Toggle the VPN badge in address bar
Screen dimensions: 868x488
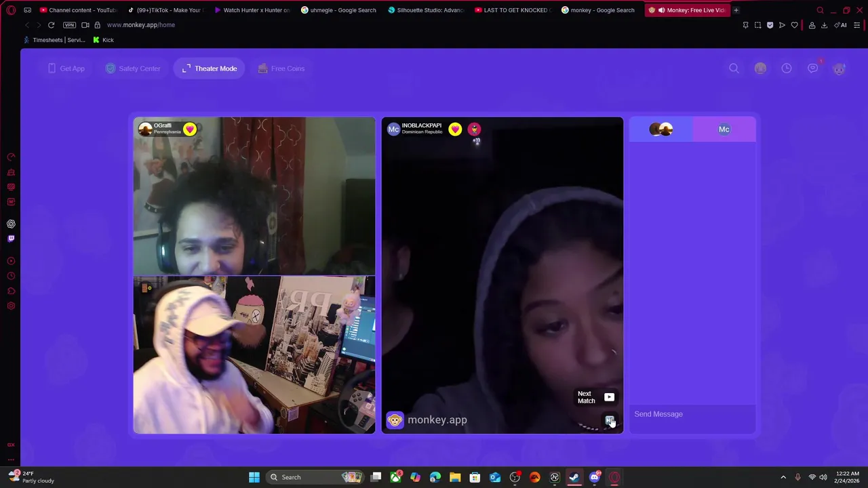click(69, 25)
